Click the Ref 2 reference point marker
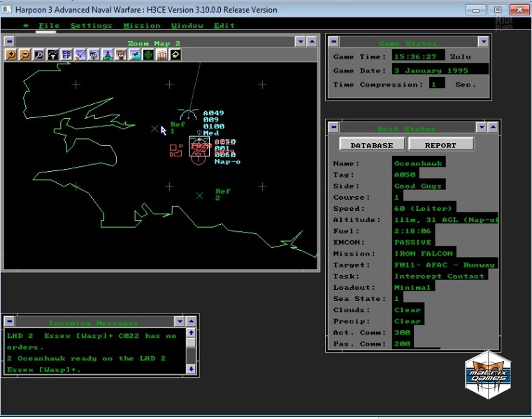This screenshot has width=532, height=419. click(x=200, y=196)
